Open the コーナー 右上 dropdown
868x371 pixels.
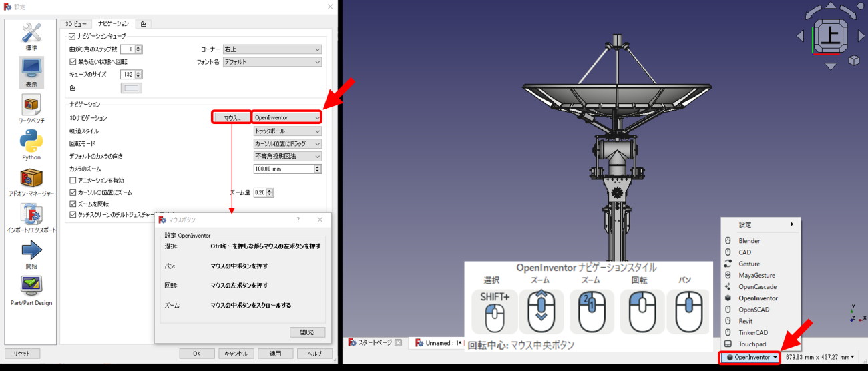point(272,49)
